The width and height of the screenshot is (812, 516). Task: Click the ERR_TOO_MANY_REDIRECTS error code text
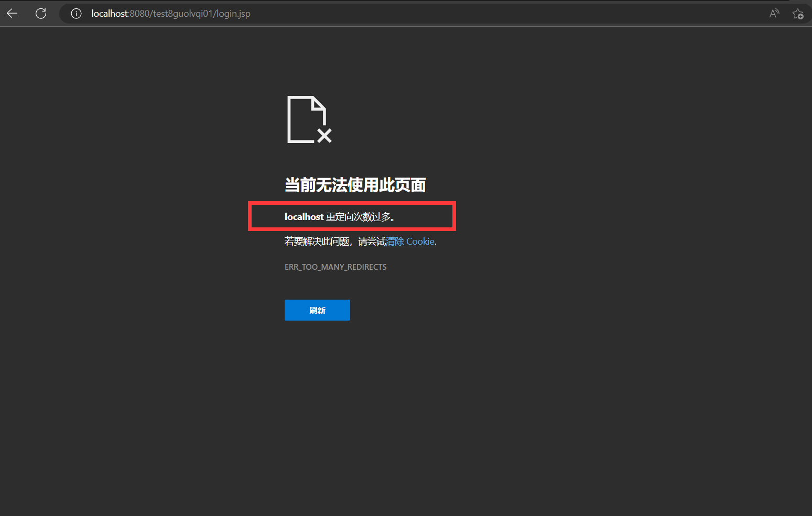pos(335,267)
